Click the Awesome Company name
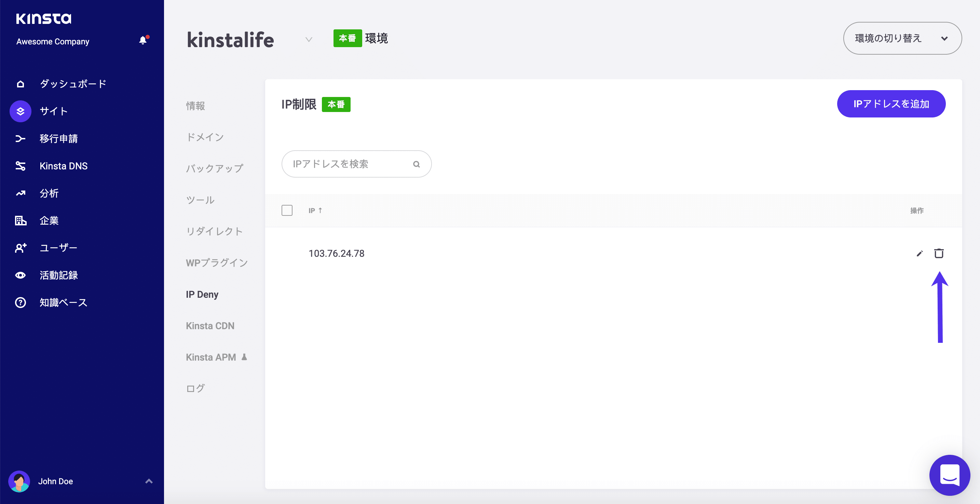Viewport: 980px width, 504px height. [53, 41]
